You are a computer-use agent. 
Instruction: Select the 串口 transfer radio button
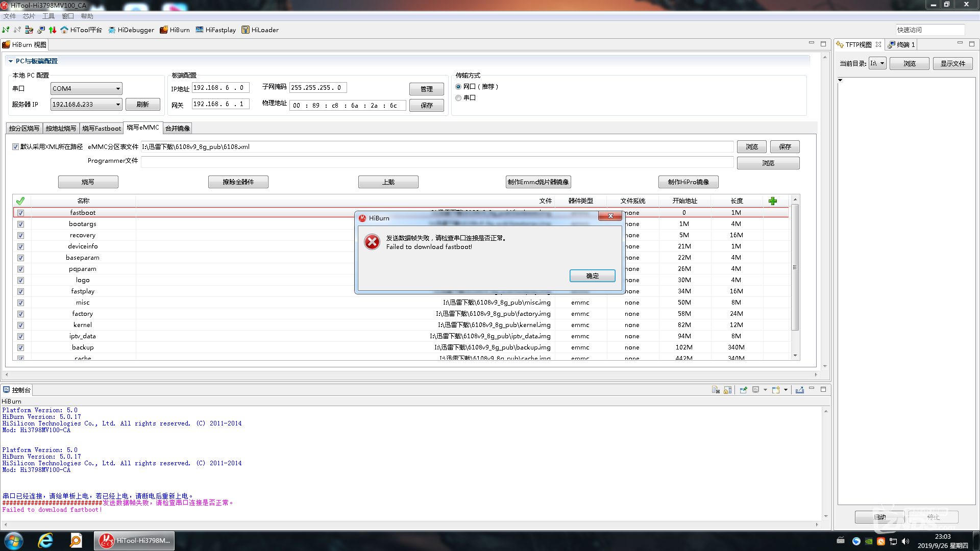[x=458, y=98]
